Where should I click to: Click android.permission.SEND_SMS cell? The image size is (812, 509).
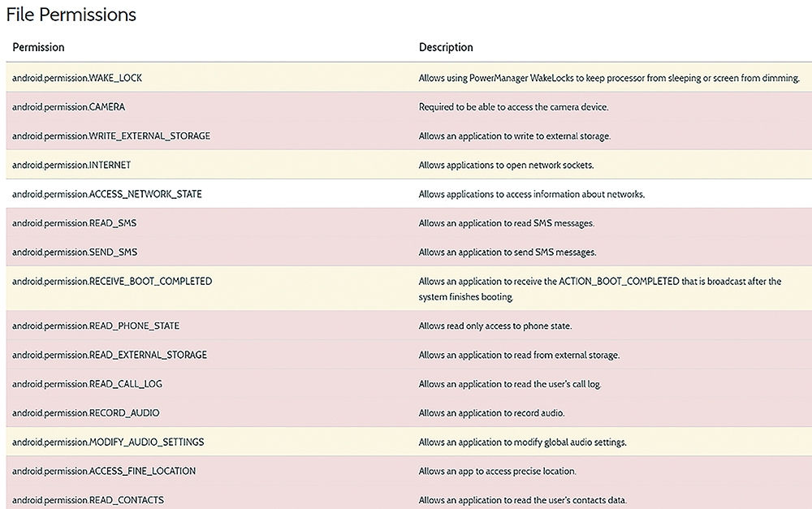coord(75,252)
